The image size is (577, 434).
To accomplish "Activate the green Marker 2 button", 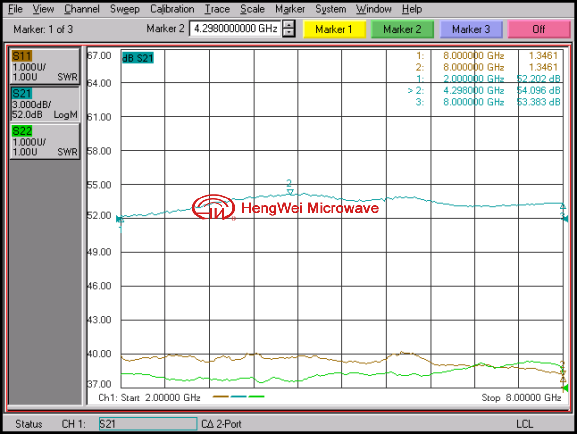I will tap(402, 29).
